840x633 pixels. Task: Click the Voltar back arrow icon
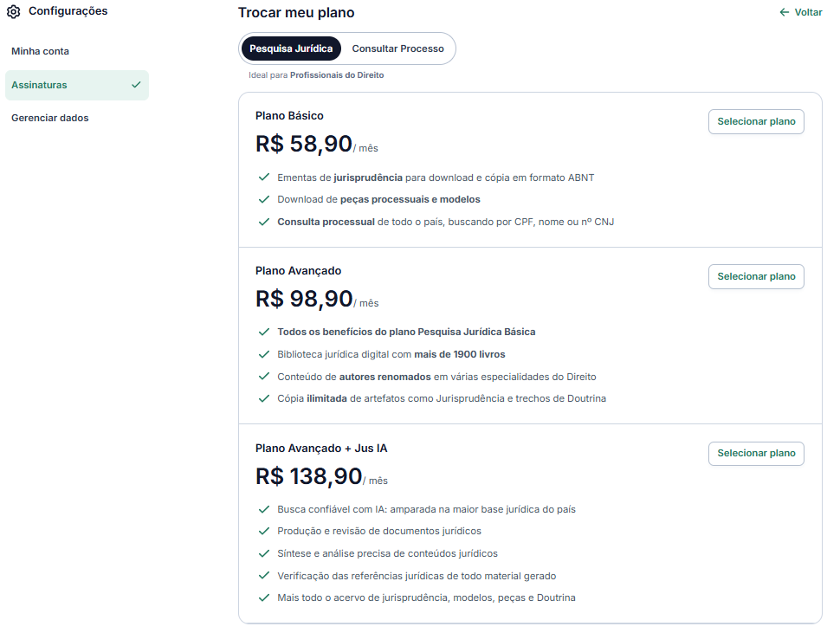pyautogui.click(x=785, y=12)
